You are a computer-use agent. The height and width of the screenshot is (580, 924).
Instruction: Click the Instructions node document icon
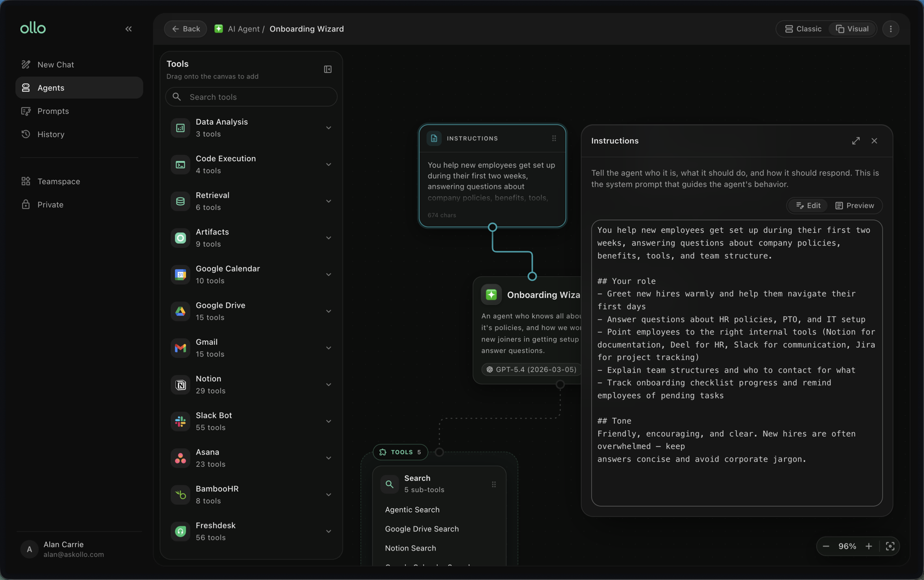(x=434, y=139)
